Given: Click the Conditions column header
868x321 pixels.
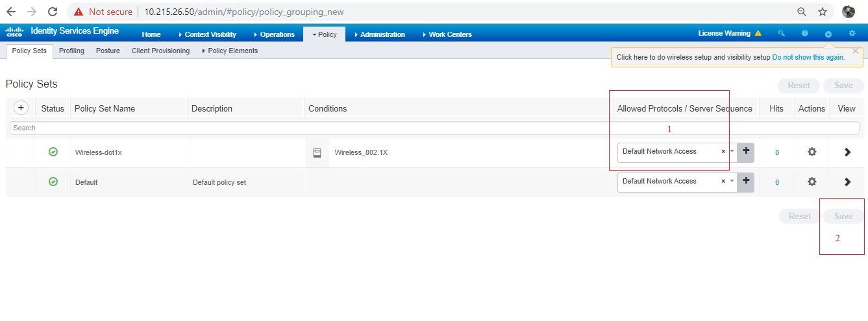Looking at the screenshot, I should pos(327,108).
